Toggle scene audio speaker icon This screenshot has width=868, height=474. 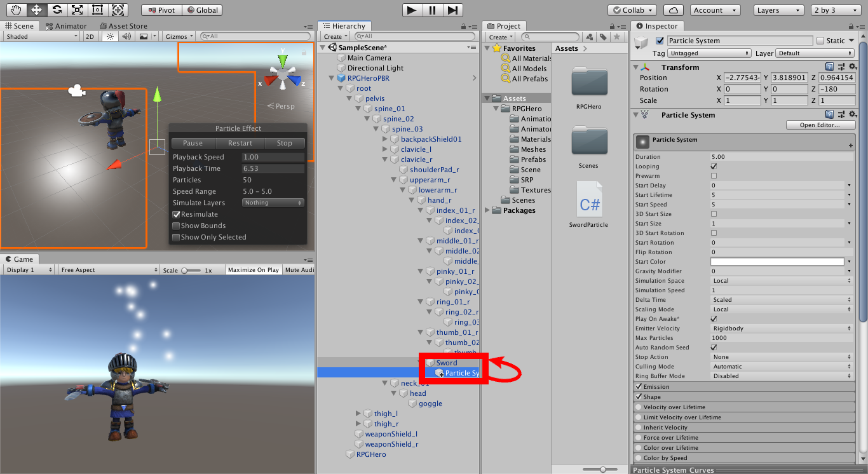coord(126,37)
